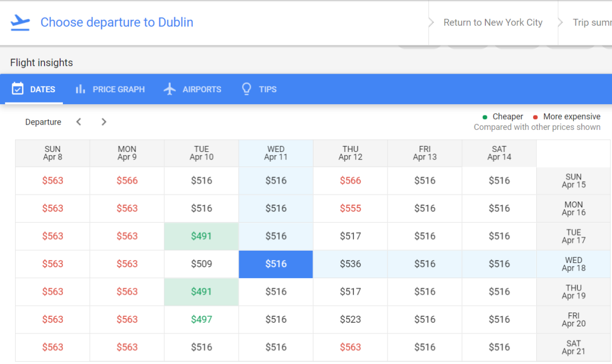Click the $536 fare in the Apr 12 column
Screen dimensions: 612x364
pyautogui.click(x=350, y=264)
